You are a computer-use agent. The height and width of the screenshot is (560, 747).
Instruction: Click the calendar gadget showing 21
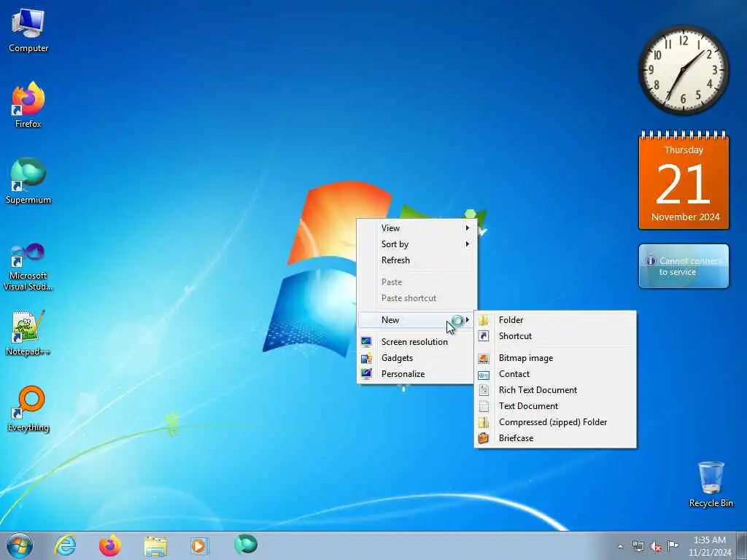pos(684,181)
